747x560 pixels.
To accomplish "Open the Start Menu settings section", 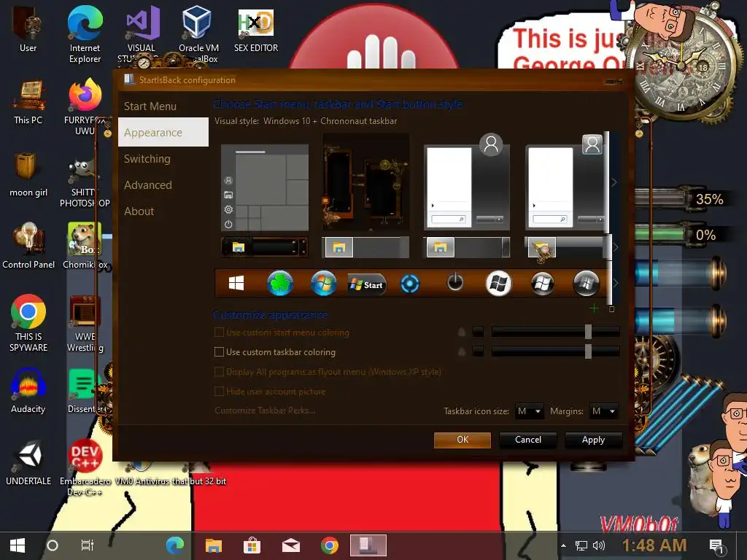I will point(150,106).
